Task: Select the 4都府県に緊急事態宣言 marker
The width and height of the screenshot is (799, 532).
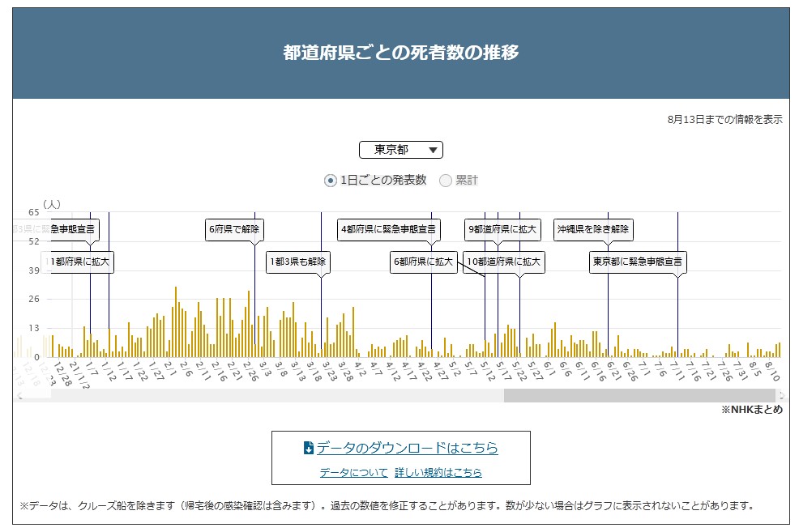Action: pos(389,229)
